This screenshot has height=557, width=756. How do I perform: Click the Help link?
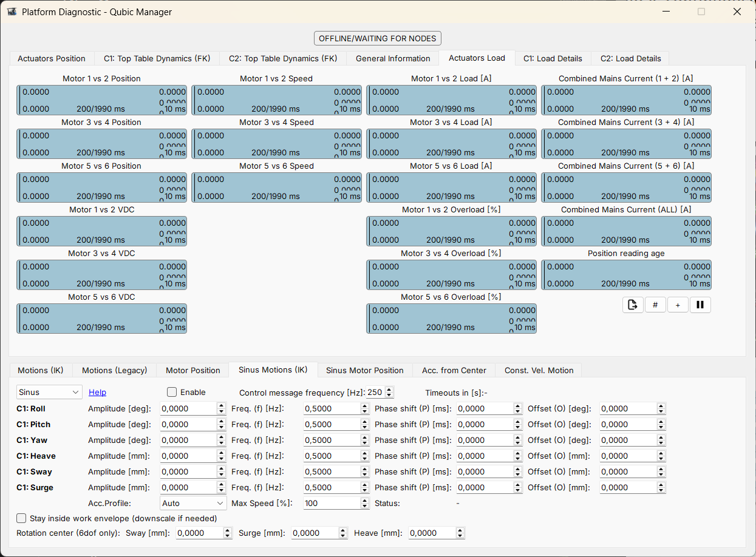click(x=97, y=392)
